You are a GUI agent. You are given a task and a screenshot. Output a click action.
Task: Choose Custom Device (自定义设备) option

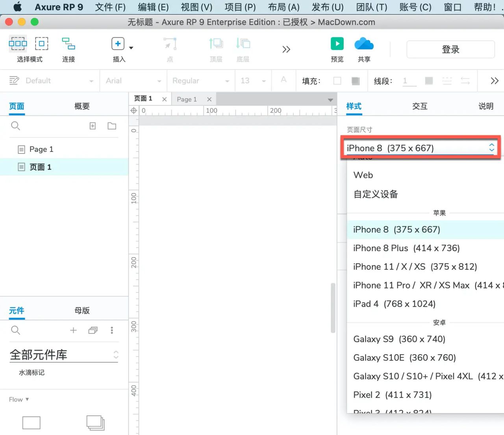(425, 194)
